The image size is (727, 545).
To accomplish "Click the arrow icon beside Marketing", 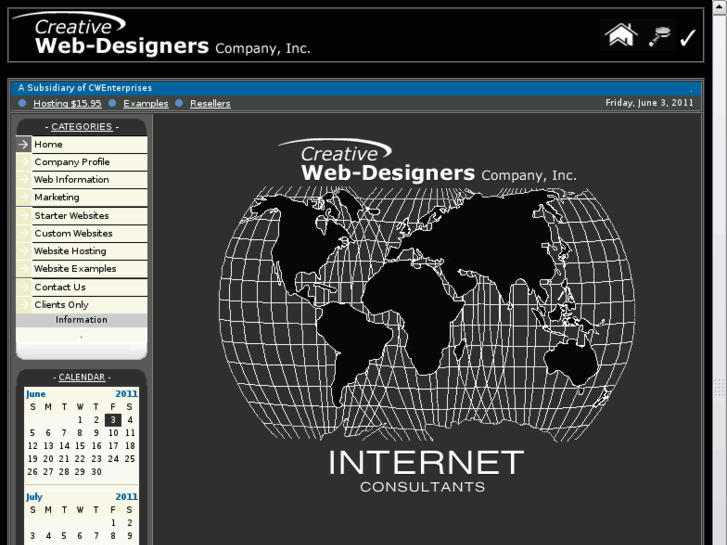I will 24,197.
